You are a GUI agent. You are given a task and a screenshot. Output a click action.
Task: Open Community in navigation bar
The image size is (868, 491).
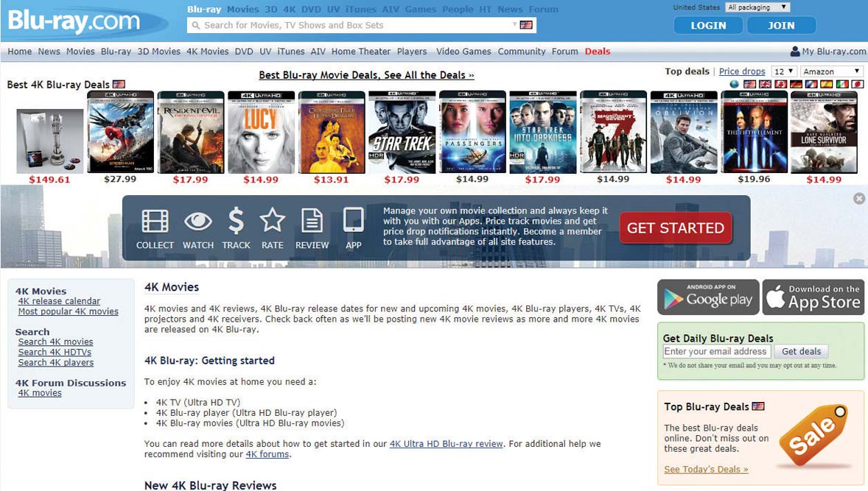522,52
